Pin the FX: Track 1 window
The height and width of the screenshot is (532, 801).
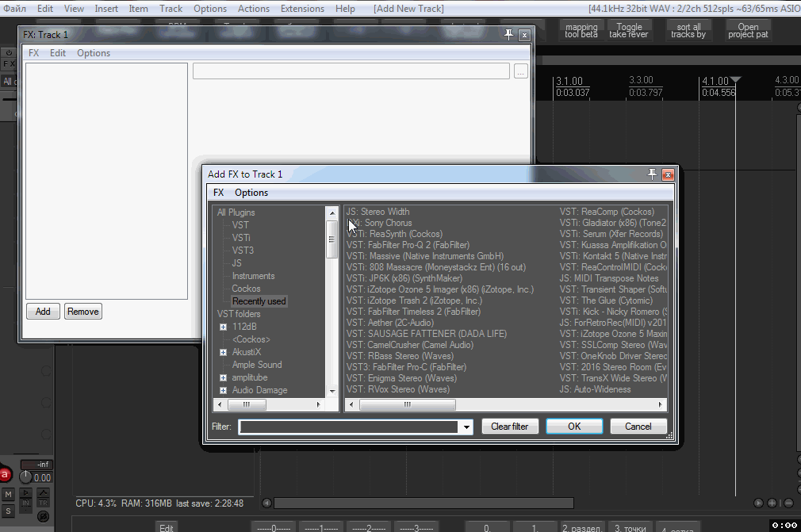coord(509,35)
